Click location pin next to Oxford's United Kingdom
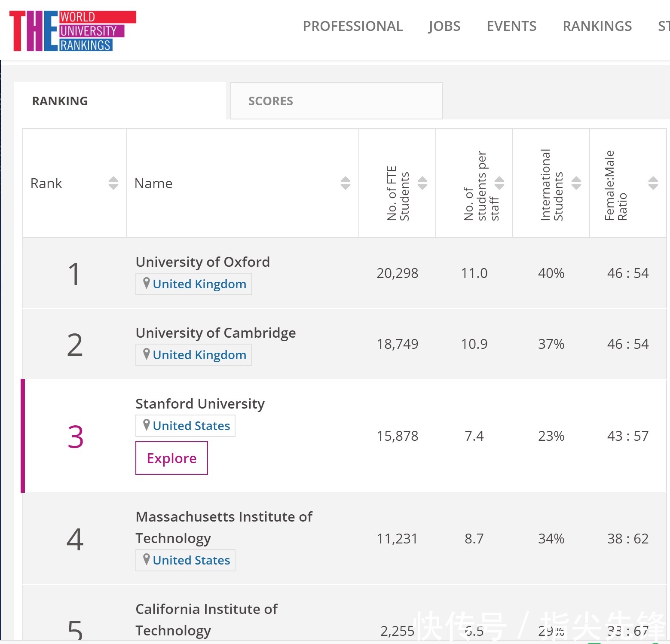Screen dimensions: 670x644 (147, 283)
